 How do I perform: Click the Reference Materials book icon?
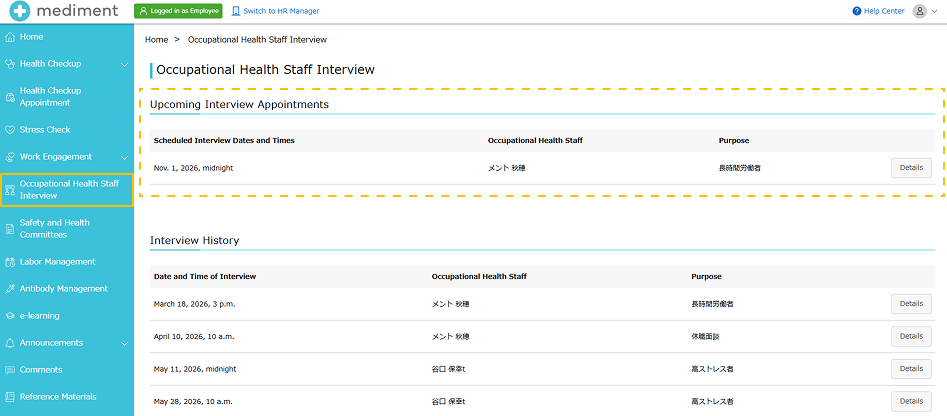click(9, 397)
